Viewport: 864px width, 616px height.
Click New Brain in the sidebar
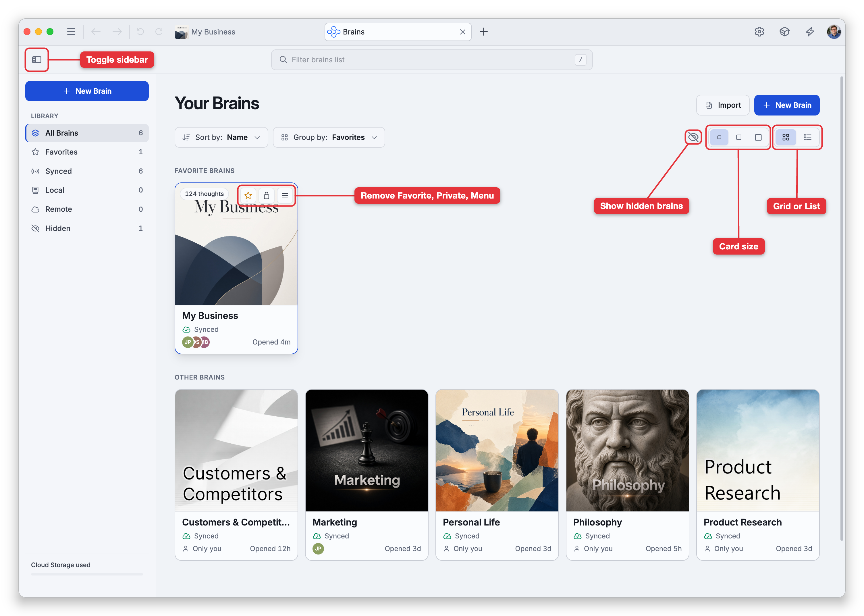(x=87, y=91)
